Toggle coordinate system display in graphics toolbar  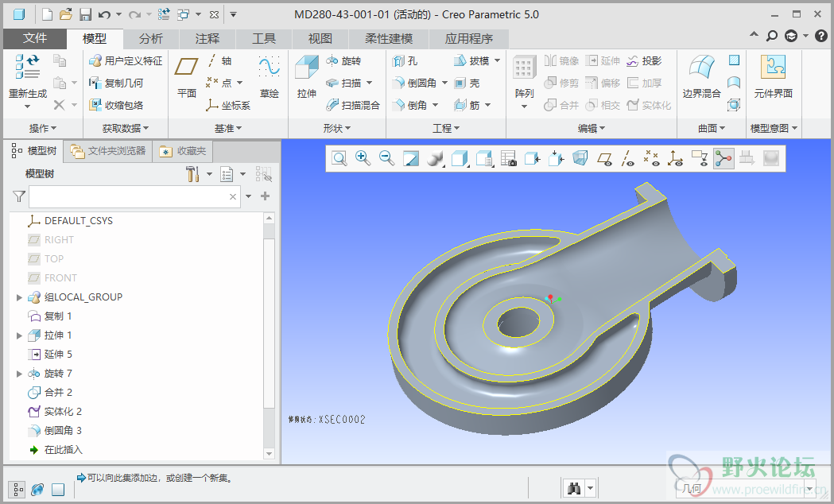point(676,158)
